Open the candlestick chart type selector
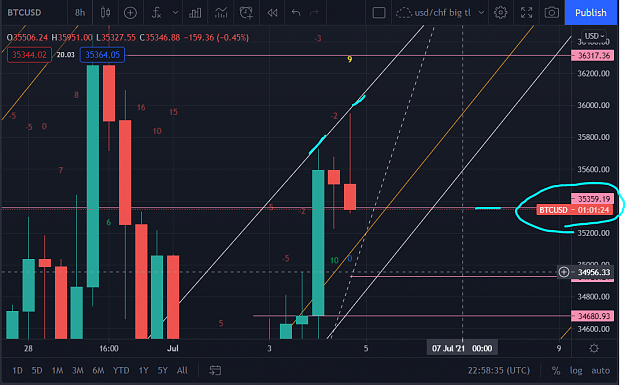The image size is (625, 385). click(x=105, y=12)
